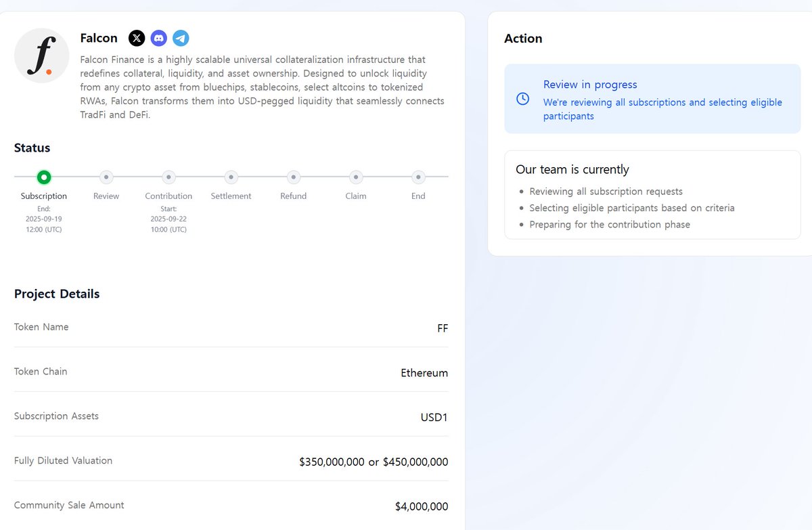The height and width of the screenshot is (530, 812).
Task: Click the 'Community Sale Amount' label
Action: tap(69, 505)
